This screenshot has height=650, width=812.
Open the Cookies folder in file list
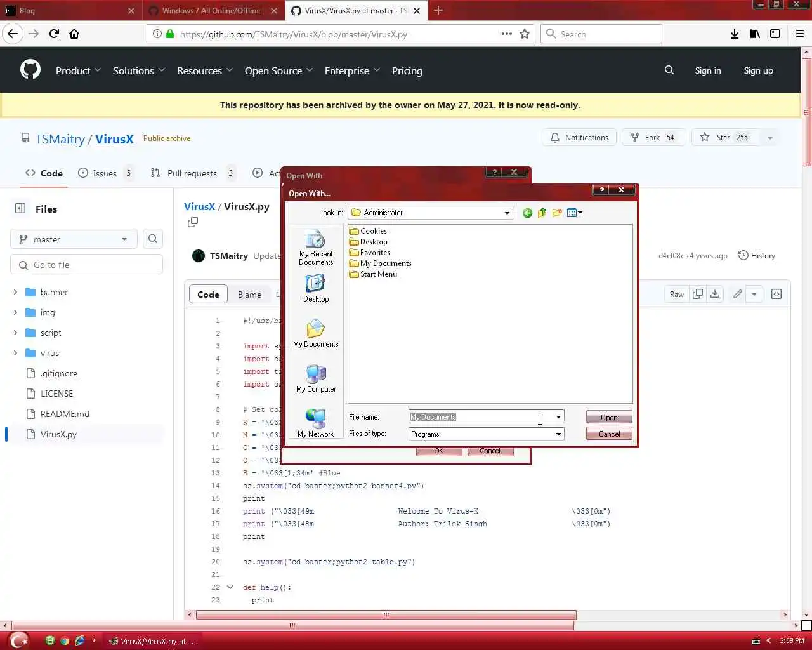click(368, 231)
